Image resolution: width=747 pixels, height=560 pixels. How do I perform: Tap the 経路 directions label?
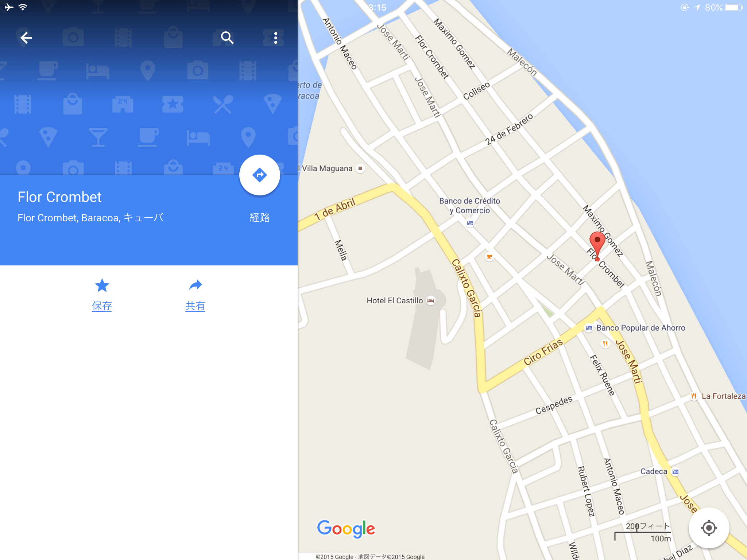260,218
